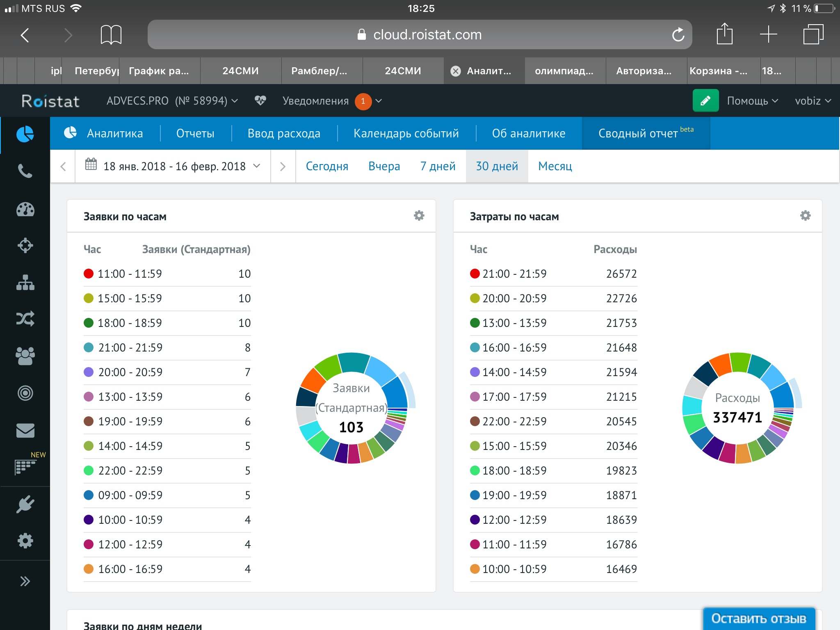Open the Safari share sheet
The height and width of the screenshot is (630, 840).
pyautogui.click(x=724, y=34)
